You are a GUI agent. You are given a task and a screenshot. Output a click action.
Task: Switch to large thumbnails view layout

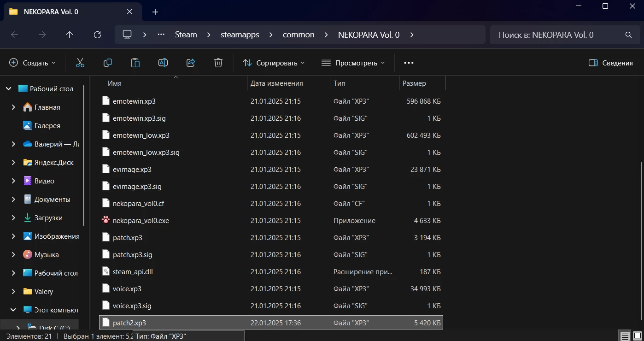point(637,335)
